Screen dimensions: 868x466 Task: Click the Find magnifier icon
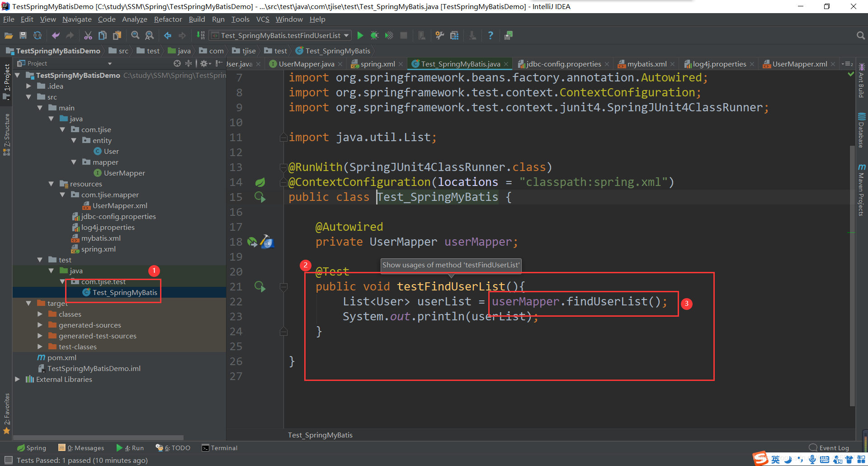tap(135, 35)
